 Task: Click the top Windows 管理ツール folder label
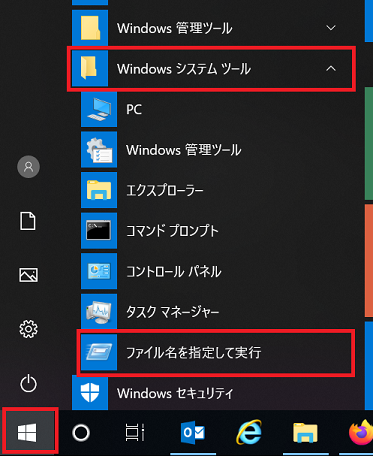click(174, 28)
